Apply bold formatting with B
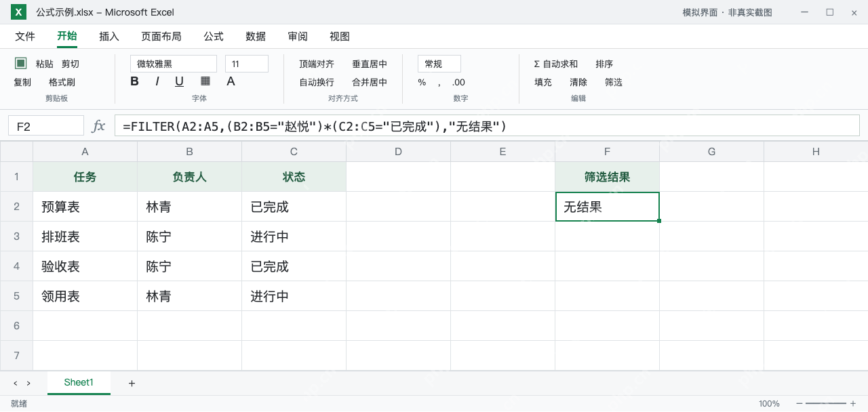Screen dimensions: 868x412 134,81
